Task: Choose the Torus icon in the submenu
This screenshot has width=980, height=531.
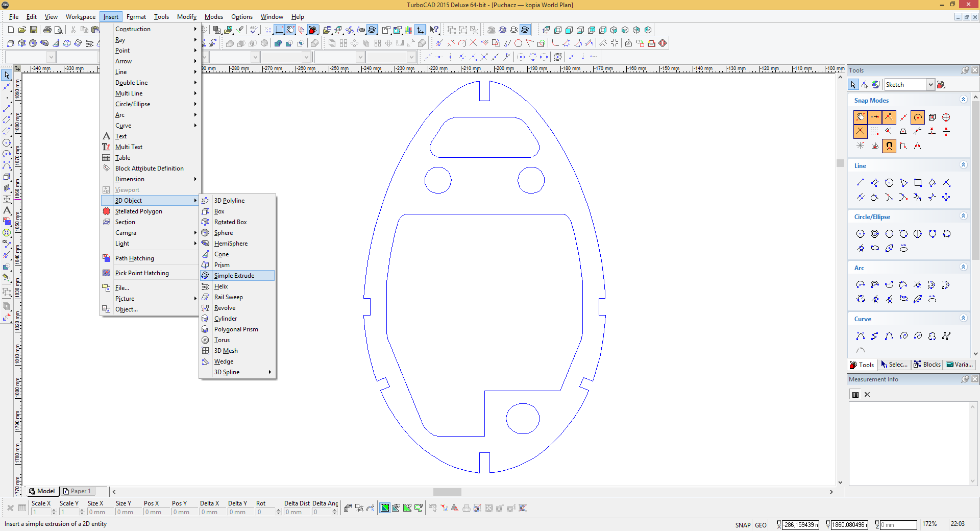Action: [205, 340]
